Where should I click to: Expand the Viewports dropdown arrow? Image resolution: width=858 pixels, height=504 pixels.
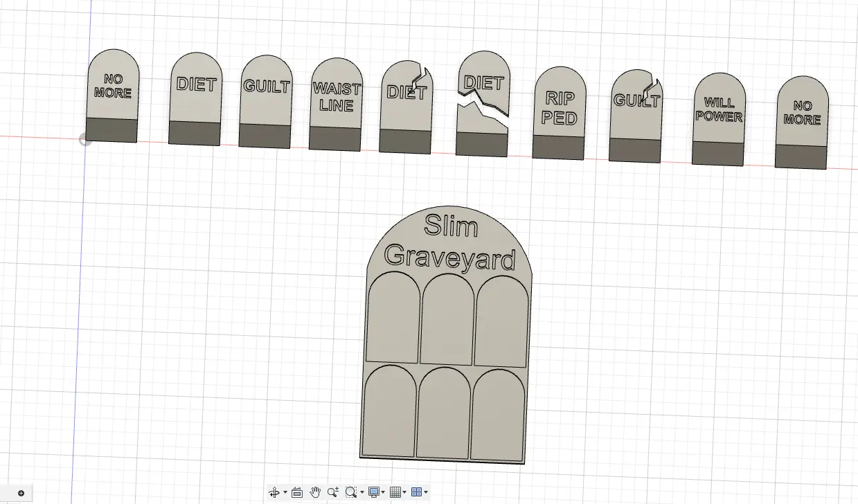coord(425,493)
